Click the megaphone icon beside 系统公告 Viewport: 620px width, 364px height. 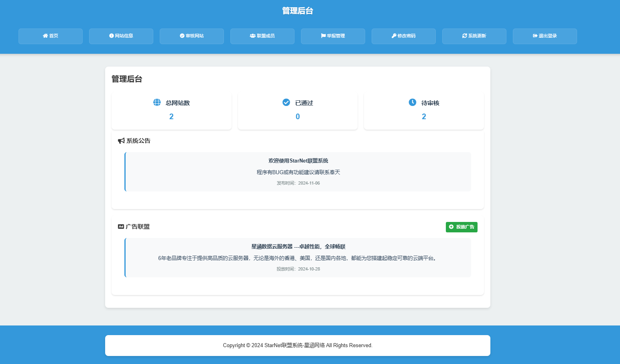tap(121, 141)
